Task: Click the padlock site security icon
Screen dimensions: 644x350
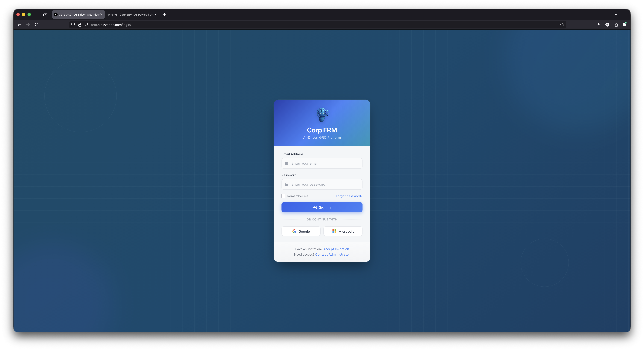Action: tap(80, 24)
